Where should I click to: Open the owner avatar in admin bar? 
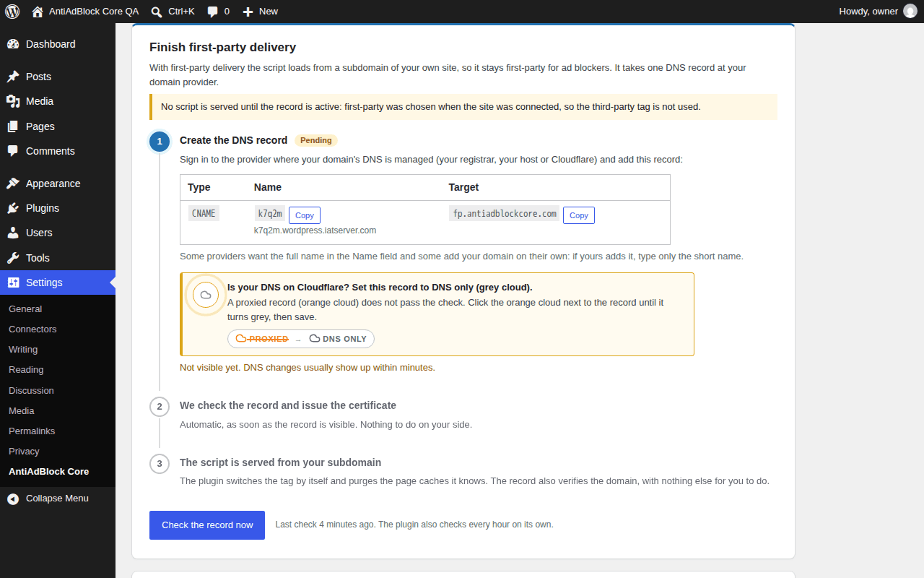[x=910, y=12]
